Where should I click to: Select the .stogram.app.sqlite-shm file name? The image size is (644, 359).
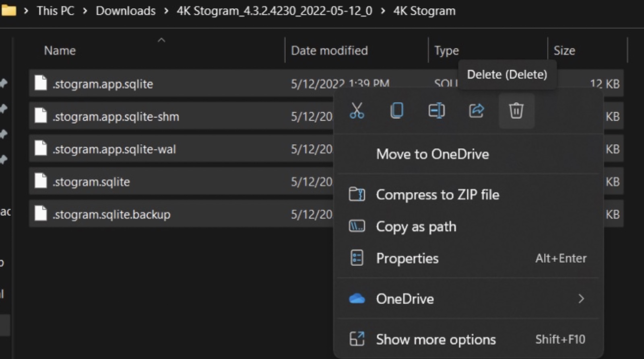click(x=116, y=117)
